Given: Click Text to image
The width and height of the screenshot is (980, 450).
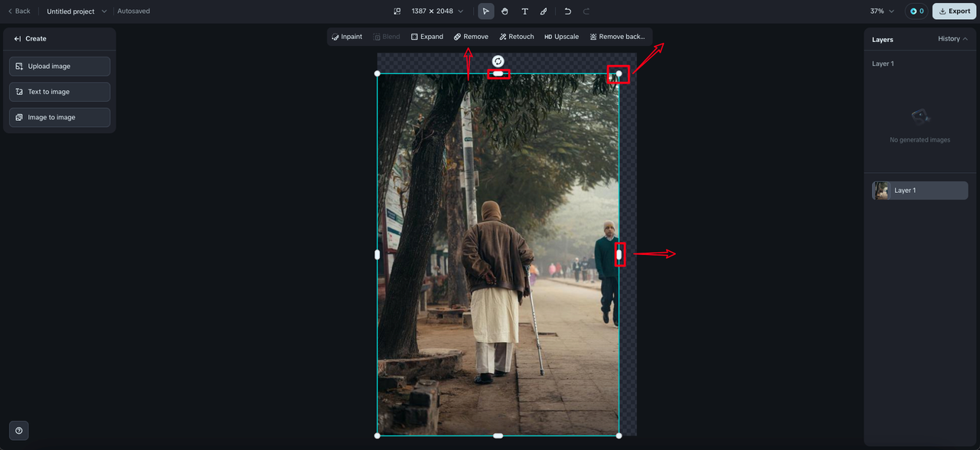Looking at the screenshot, I should 60,92.
